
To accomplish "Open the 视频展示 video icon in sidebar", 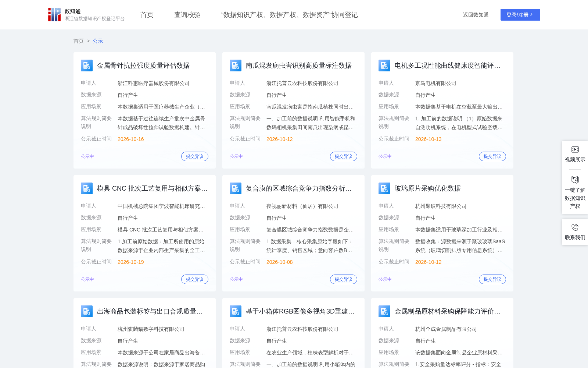I will 575,149.
